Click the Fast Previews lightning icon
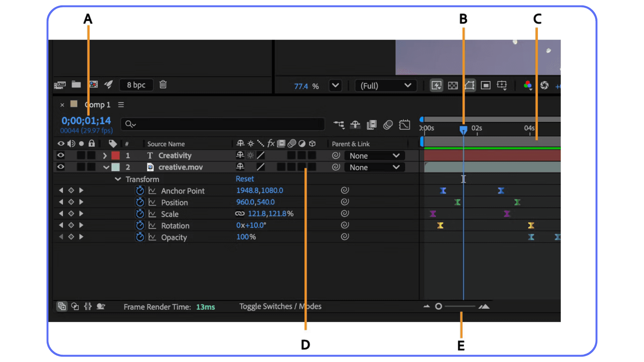This screenshot has height=362, width=644. tap(436, 85)
